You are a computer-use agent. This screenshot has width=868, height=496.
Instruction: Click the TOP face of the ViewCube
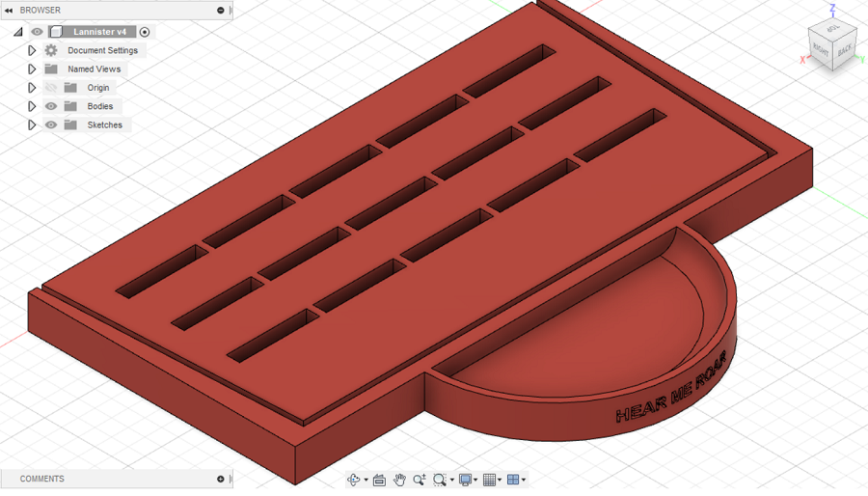point(832,28)
